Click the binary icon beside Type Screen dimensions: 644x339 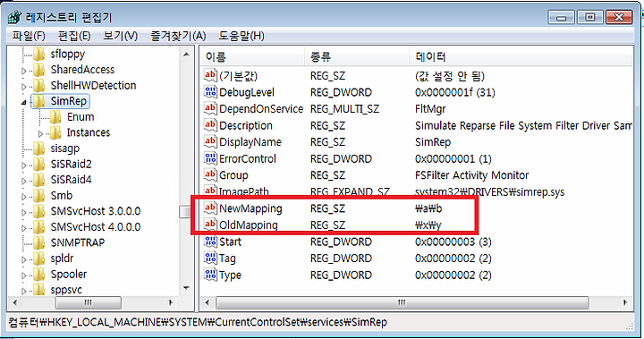point(210,275)
